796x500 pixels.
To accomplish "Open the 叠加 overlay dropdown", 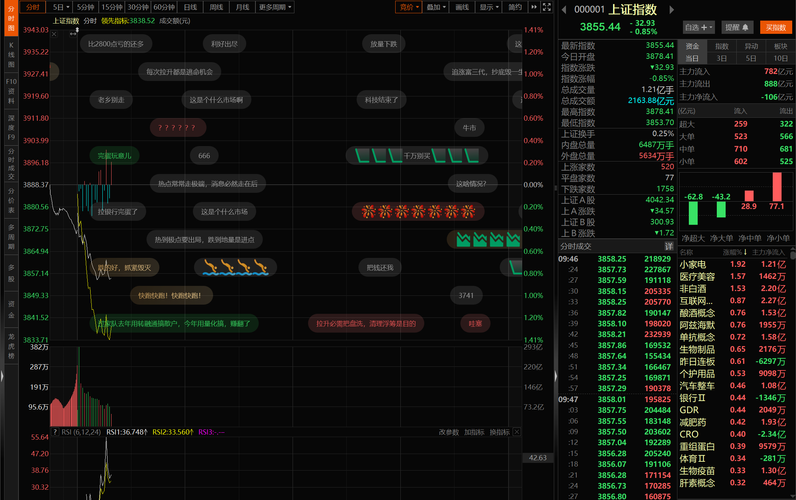I will (436, 7).
